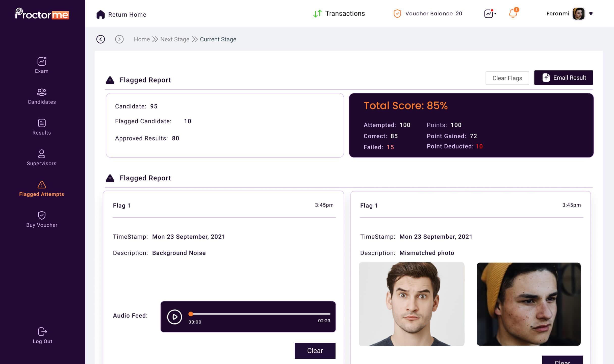Viewport: 614px width, 364px height.
Task: Click the Buy Voucher shield icon
Action: click(42, 215)
